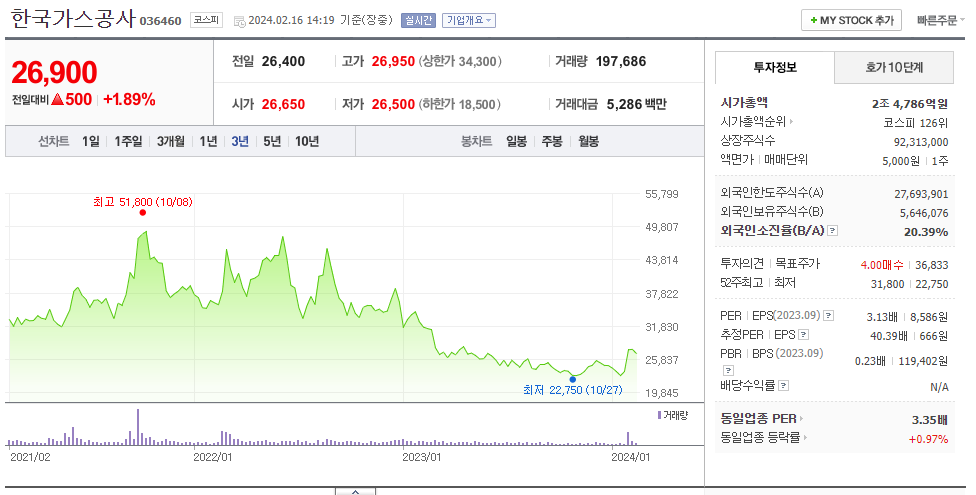Click the 전일 value 26,400
Viewport: 976px width, 495px height.
pyautogui.click(x=283, y=61)
